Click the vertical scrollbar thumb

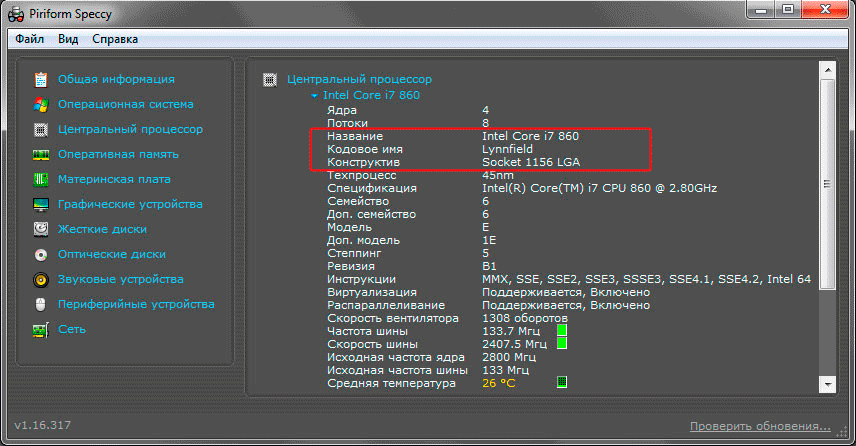tap(828, 184)
